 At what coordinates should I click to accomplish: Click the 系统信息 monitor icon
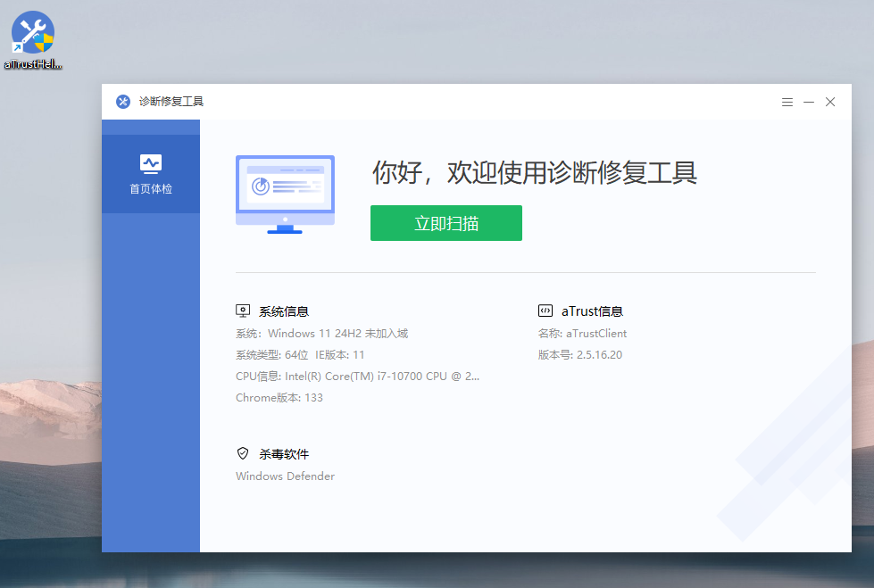coord(243,311)
